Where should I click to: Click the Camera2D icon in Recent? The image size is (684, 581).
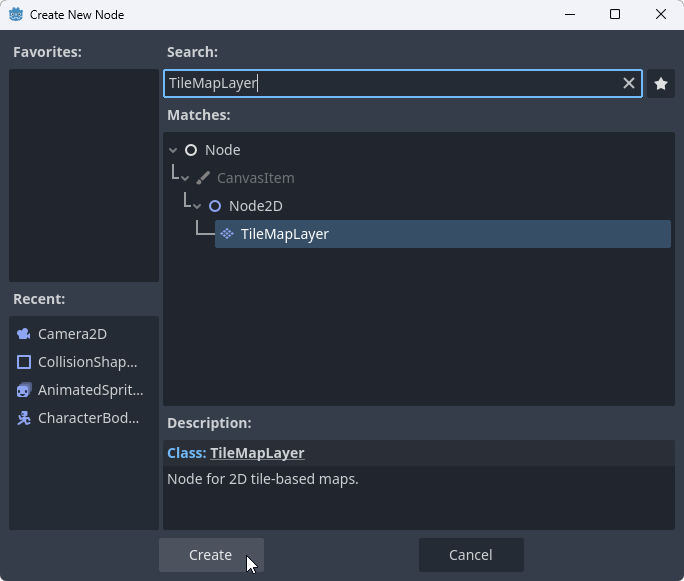24,334
